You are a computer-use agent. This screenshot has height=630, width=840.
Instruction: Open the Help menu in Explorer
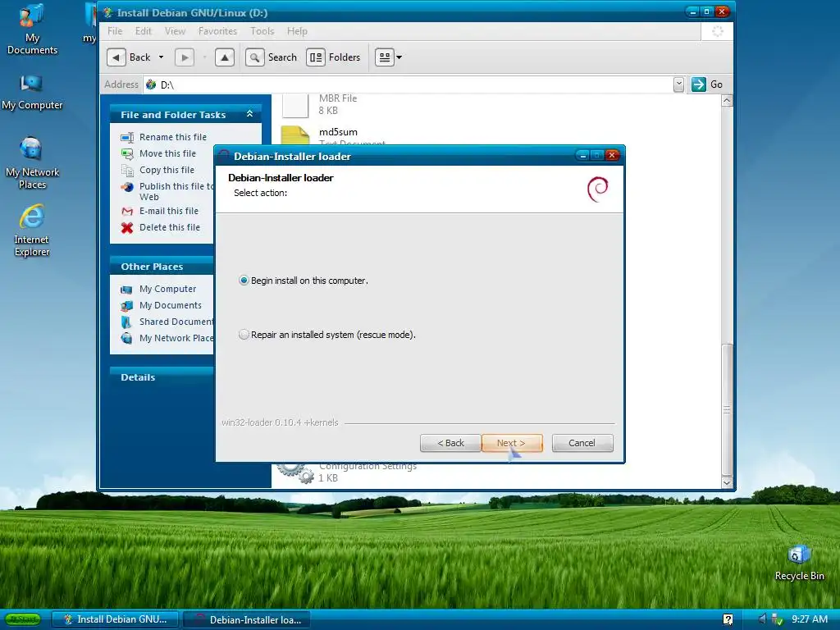click(297, 31)
